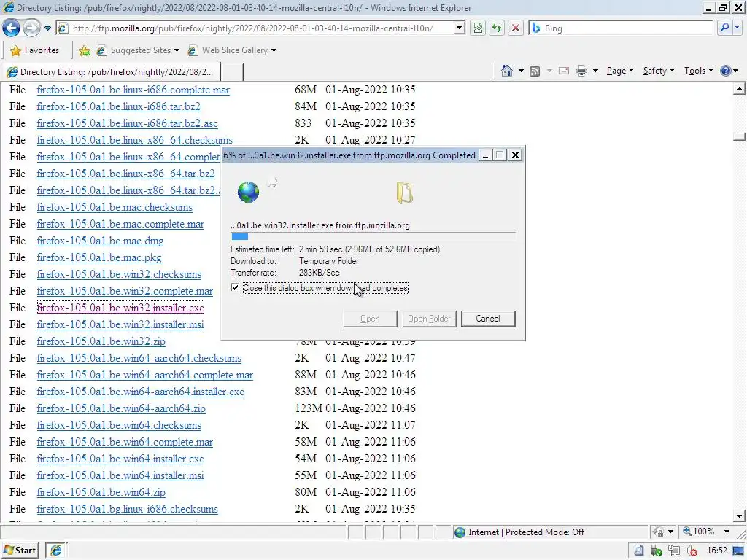Click the browser Back arrow button
Viewport: 747px width, 560px height.
pos(12,28)
